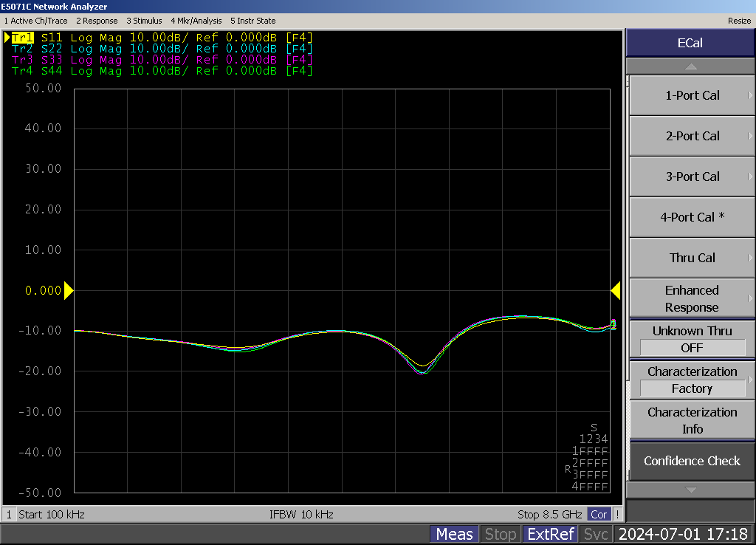The width and height of the screenshot is (756, 545).
Task: Click the Svc status bar indicator
Action: pyautogui.click(x=596, y=534)
